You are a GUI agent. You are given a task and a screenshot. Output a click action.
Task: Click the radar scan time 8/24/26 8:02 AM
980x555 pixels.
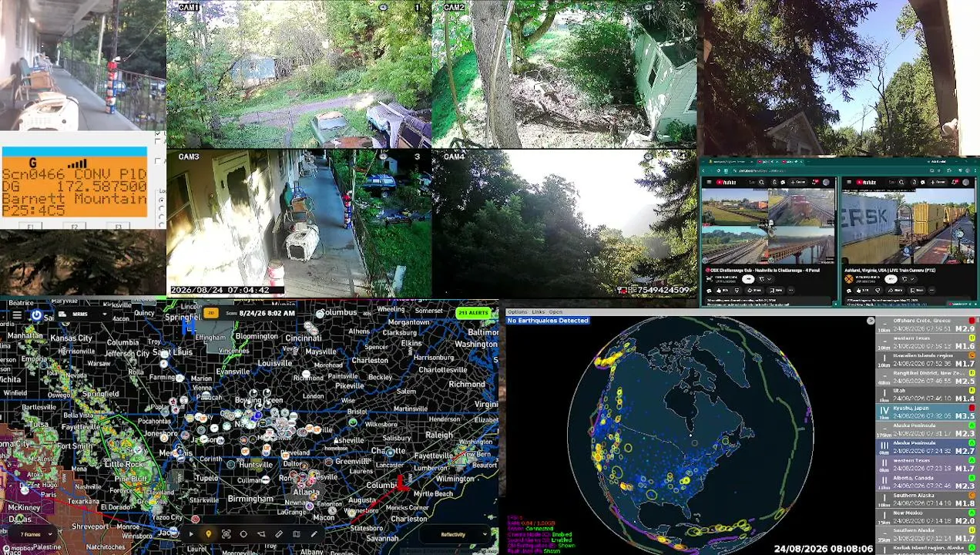[x=267, y=313]
